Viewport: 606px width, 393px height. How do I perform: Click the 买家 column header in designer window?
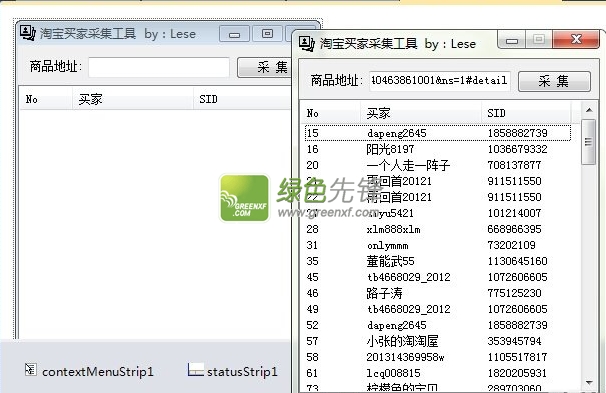click(133, 99)
